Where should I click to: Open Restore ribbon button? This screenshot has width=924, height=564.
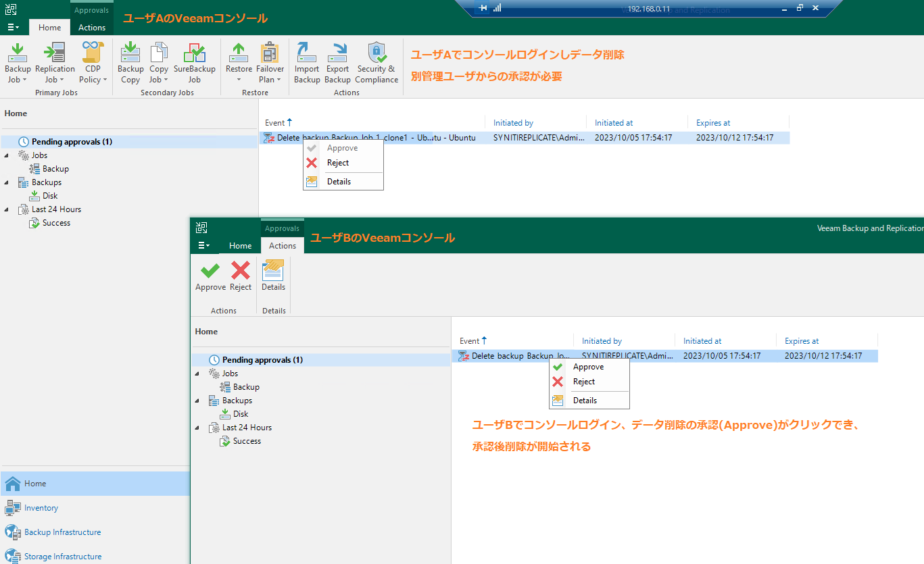pos(239,63)
